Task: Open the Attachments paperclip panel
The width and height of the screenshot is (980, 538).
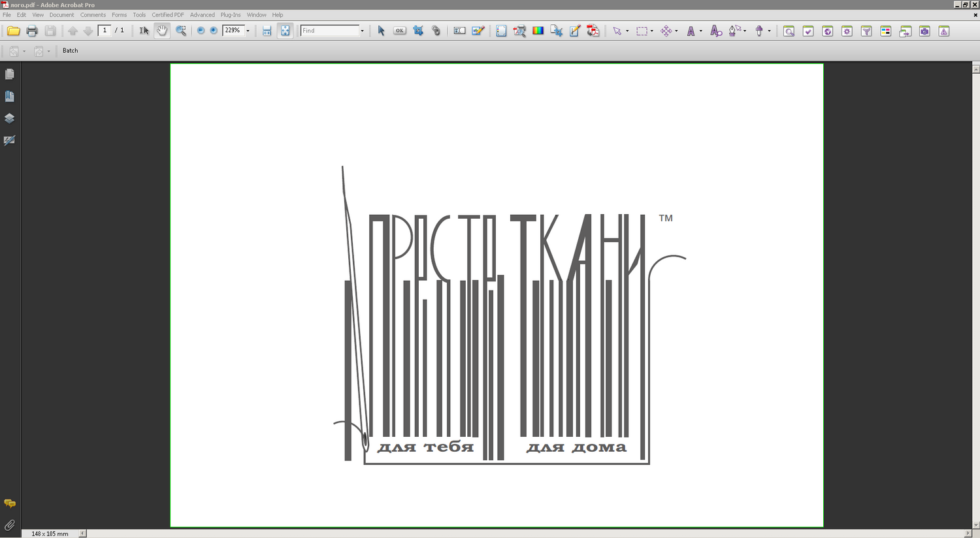Action: pos(10,525)
